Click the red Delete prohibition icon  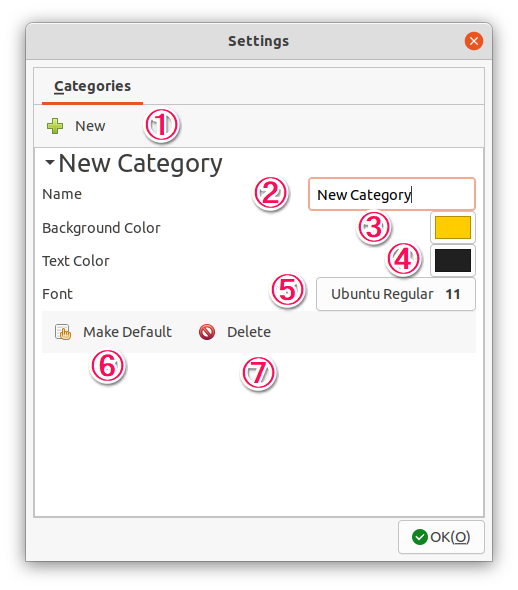(207, 332)
